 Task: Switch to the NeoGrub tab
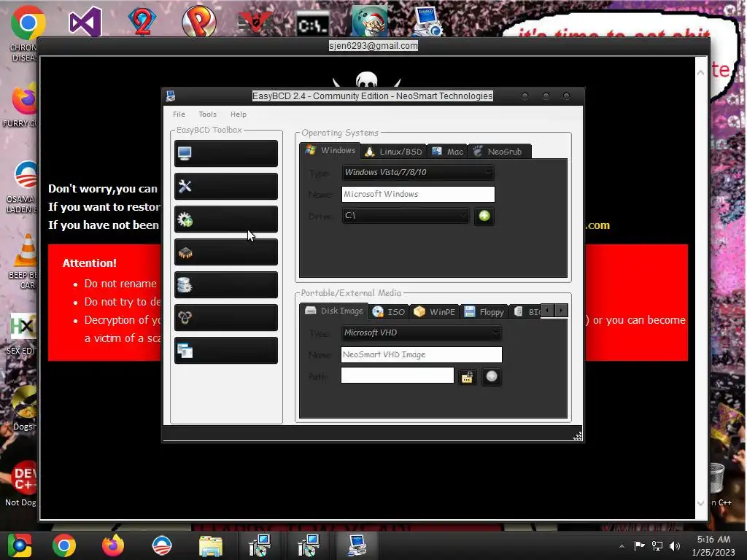click(499, 152)
